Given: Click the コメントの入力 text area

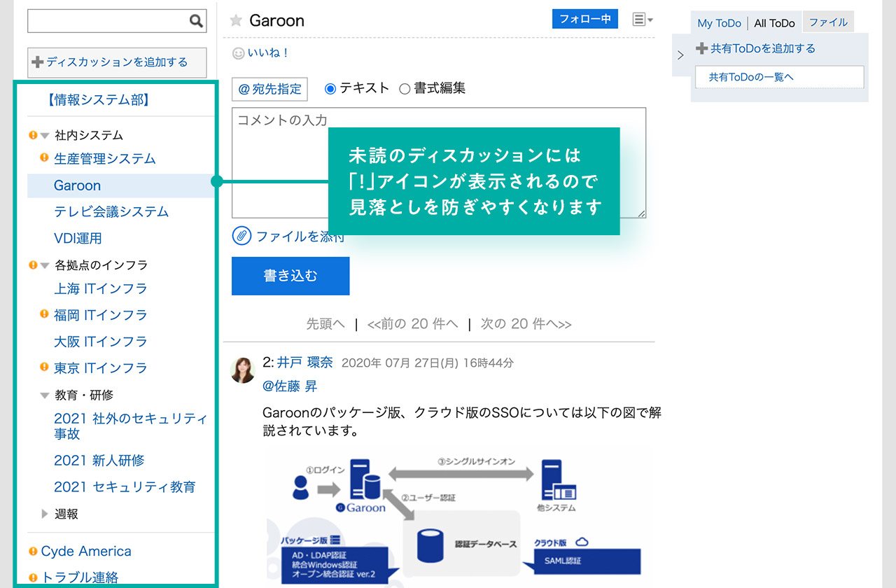Looking at the screenshot, I should [439, 162].
